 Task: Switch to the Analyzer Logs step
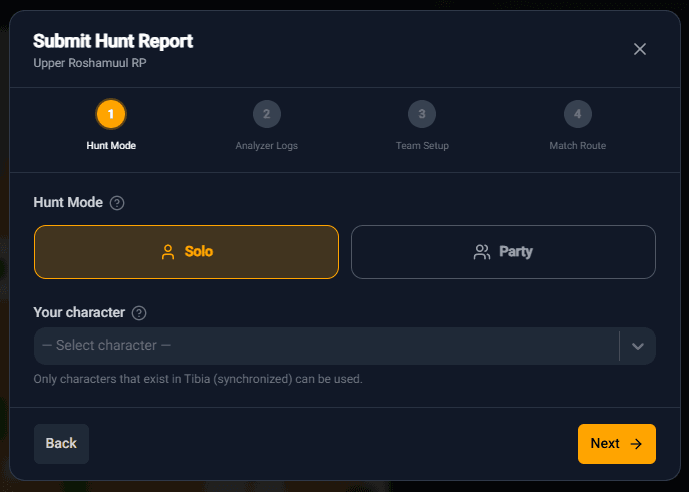266,146
